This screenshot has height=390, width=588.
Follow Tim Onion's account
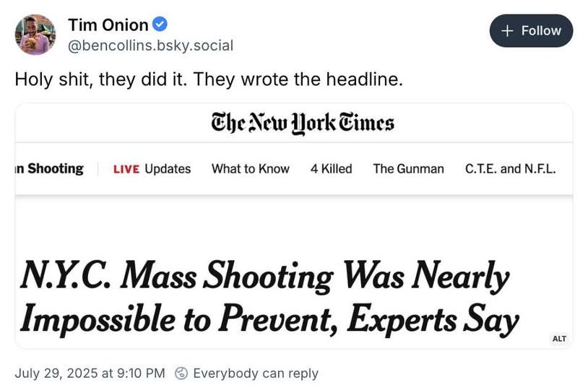click(x=531, y=31)
